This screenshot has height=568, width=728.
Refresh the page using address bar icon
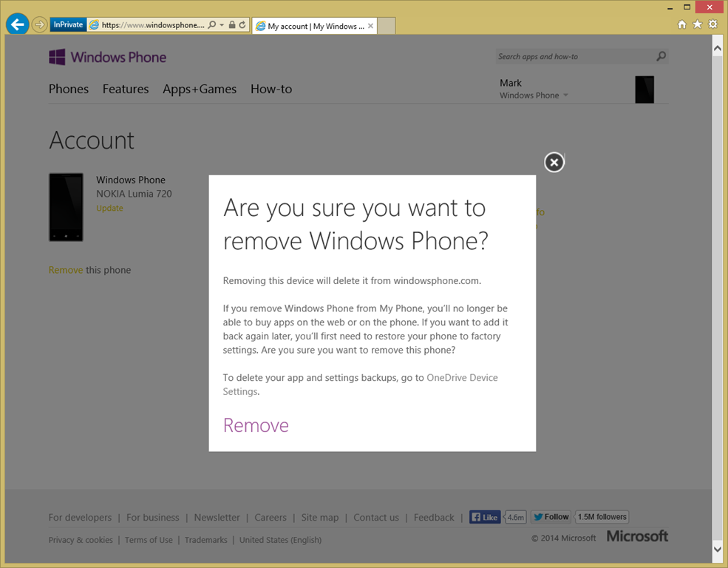242,25
